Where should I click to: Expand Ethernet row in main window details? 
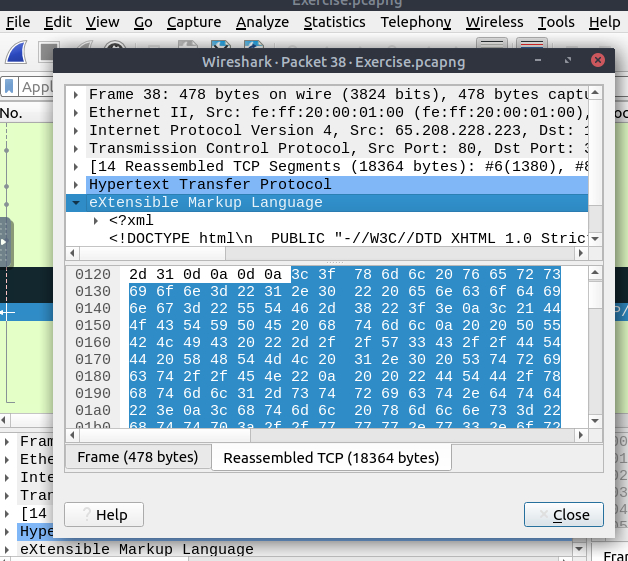tap(7, 460)
